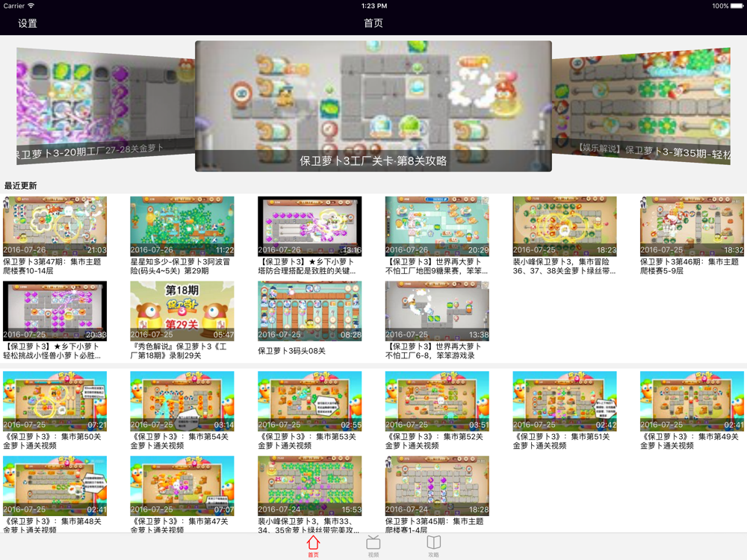The width and height of the screenshot is (747, 560).
Task: Play video 保卫萝卜3第47期 thumbnail 21:03
Action: (x=55, y=226)
